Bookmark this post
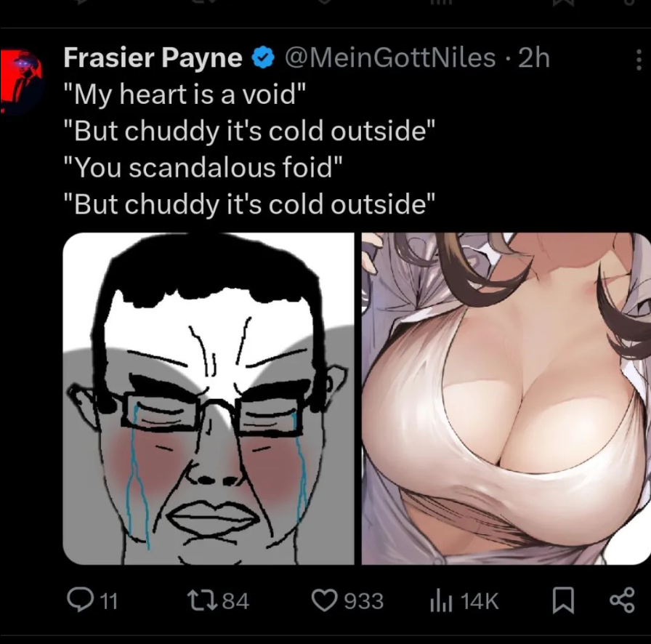651x644 pixels. (563, 601)
